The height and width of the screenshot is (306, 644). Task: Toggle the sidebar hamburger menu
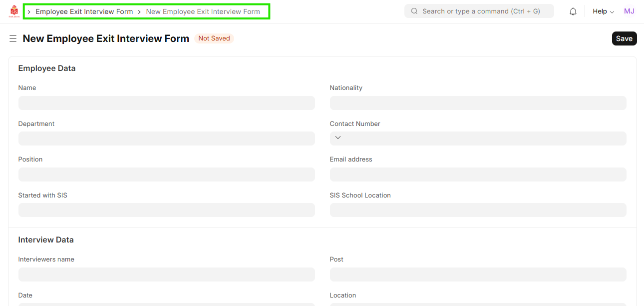click(x=13, y=38)
